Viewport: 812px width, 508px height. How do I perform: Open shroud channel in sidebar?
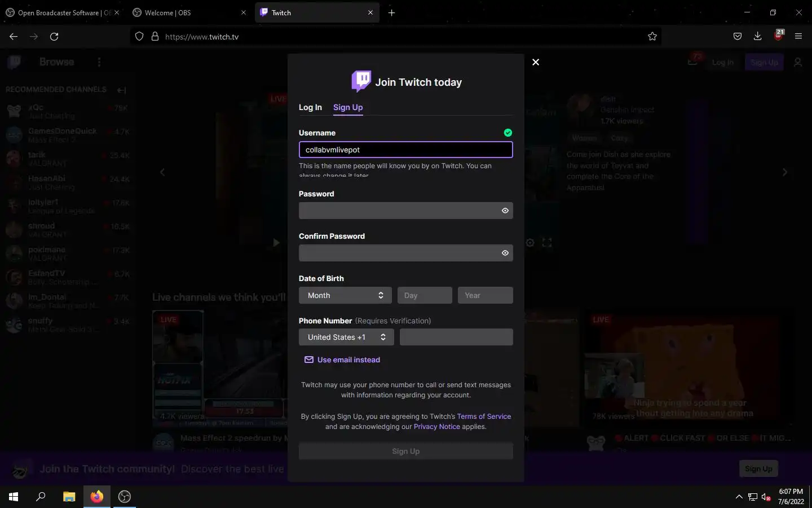click(x=68, y=230)
